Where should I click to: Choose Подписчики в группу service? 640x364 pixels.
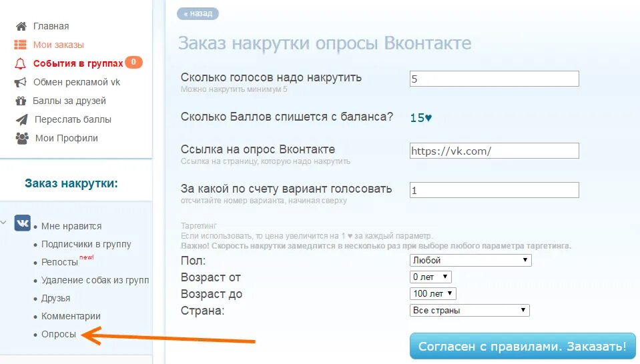[86, 244]
